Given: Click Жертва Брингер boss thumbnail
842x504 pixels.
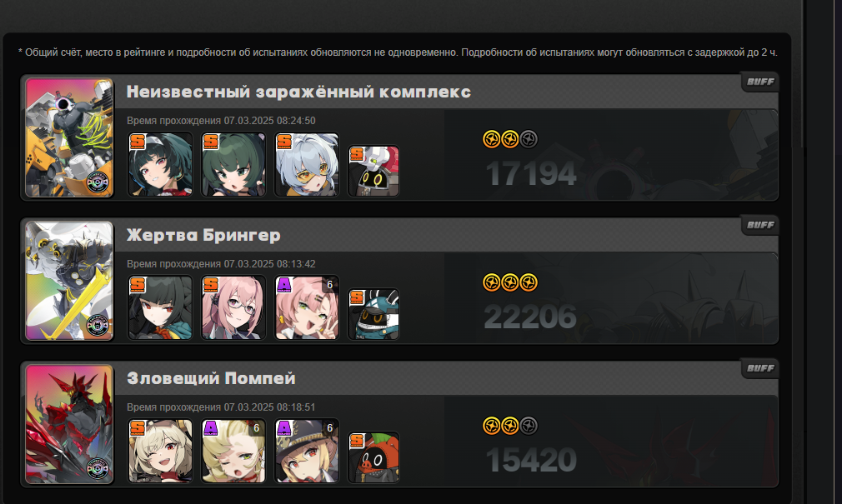Looking at the screenshot, I should coord(70,281).
